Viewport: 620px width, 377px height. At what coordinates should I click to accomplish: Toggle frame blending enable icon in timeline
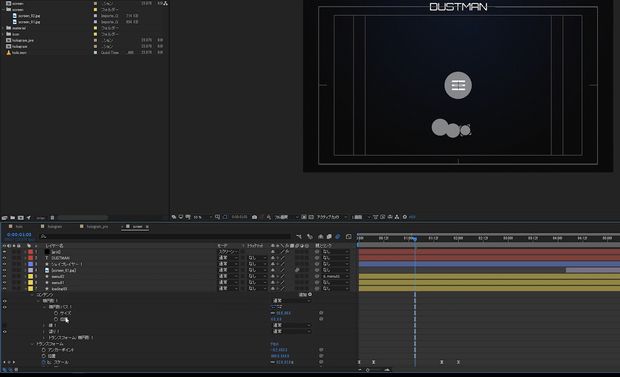click(x=329, y=237)
